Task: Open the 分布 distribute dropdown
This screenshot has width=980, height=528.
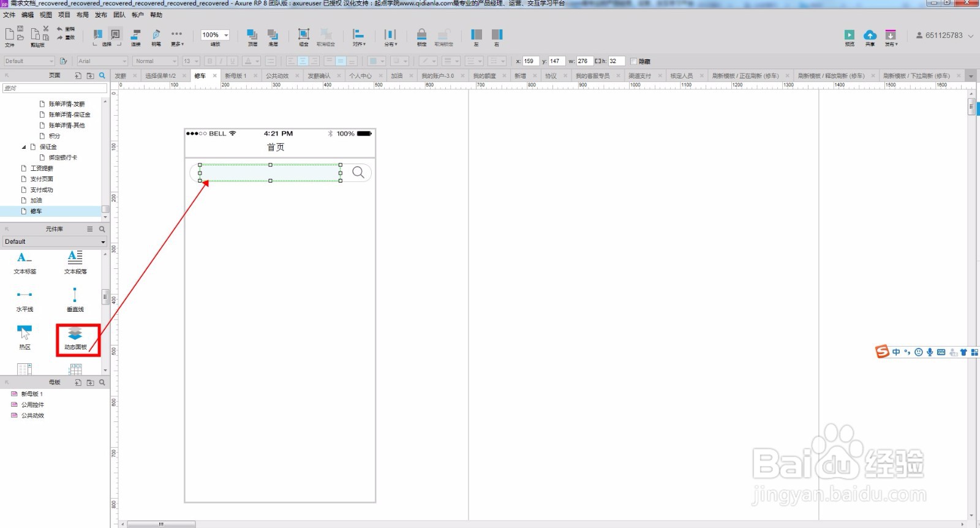Action: click(x=390, y=37)
